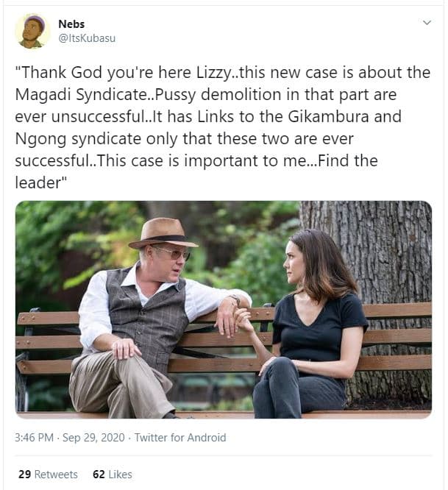Image resolution: width=448 pixels, height=490 pixels.
Task: Click the man's fedora hat in the photo
Action: 162,231
